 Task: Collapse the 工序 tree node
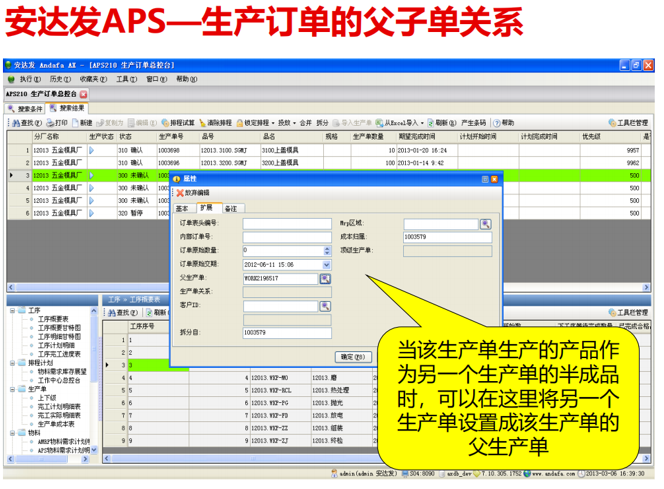pos(12,310)
